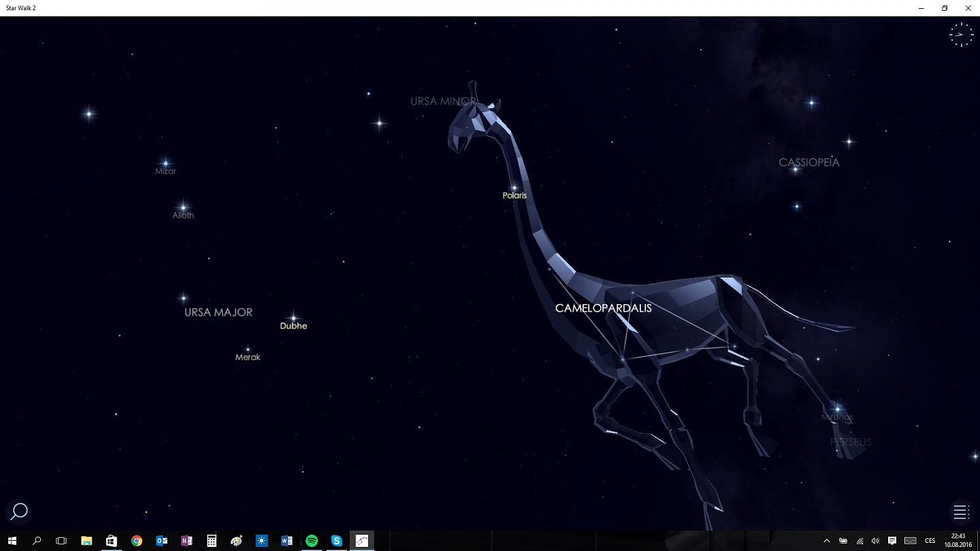Select the Mizar star label

tap(165, 171)
